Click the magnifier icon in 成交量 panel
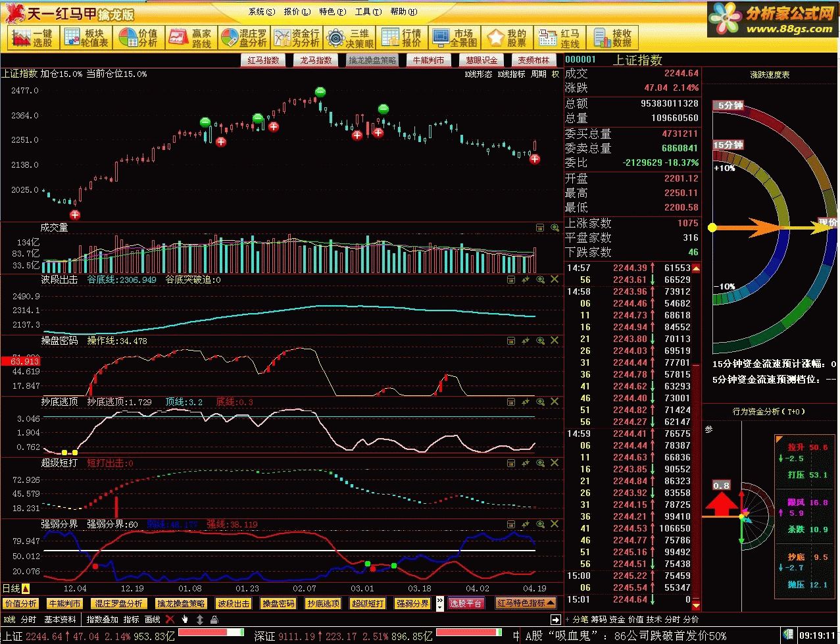 [x=555, y=228]
